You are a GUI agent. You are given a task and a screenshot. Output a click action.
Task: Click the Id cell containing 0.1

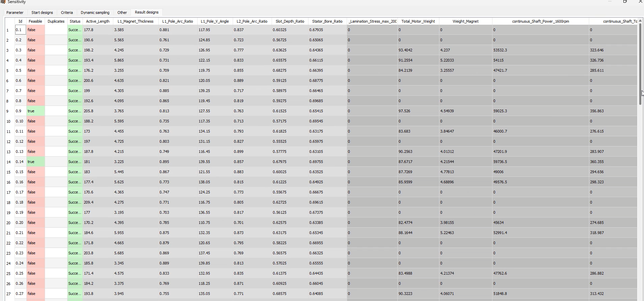point(20,30)
